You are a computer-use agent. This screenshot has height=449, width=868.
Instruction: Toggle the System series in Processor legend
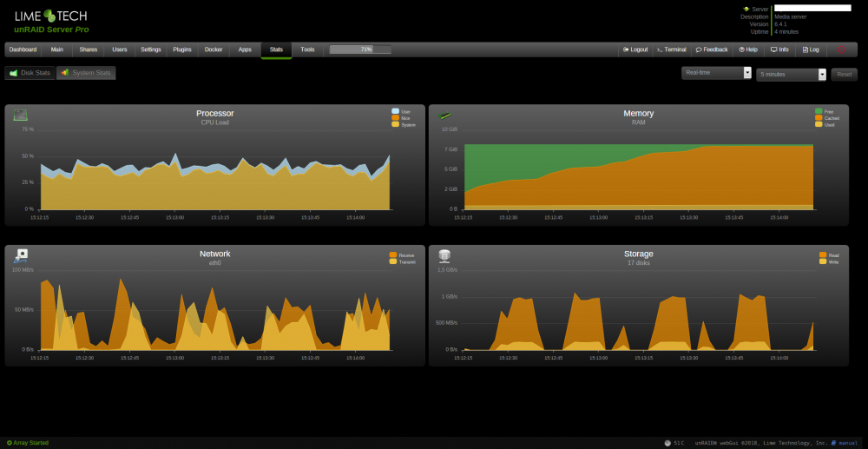(404, 124)
